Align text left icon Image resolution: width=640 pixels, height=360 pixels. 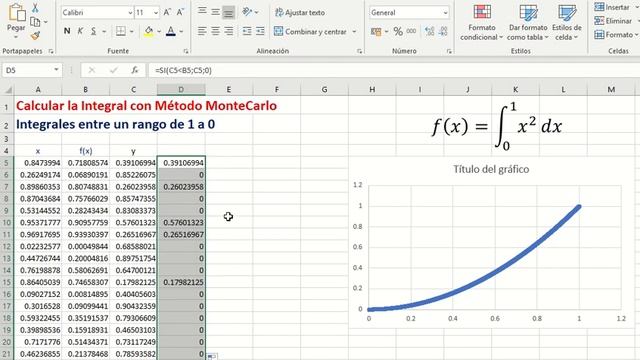click(x=202, y=31)
